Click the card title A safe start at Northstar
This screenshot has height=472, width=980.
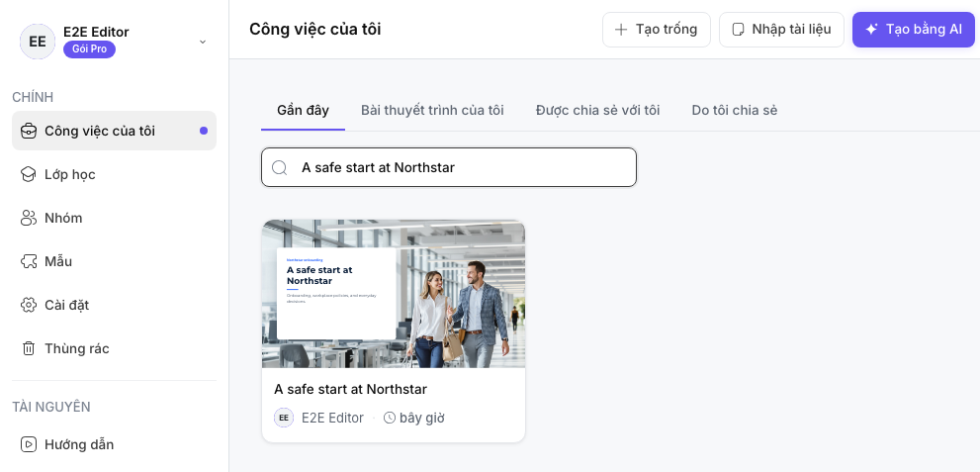tap(351, 389)
